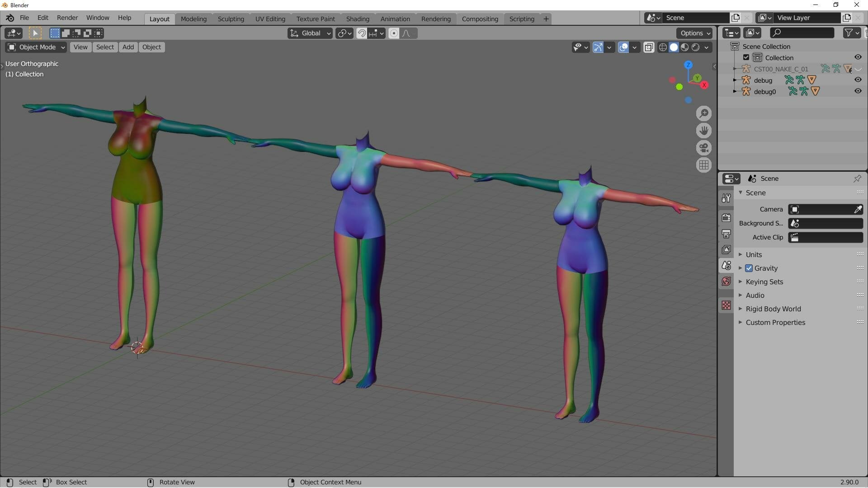The height and width of the screenshot is (488, 868).
Task: Click the outliner search field
Action: click(802, 33)
